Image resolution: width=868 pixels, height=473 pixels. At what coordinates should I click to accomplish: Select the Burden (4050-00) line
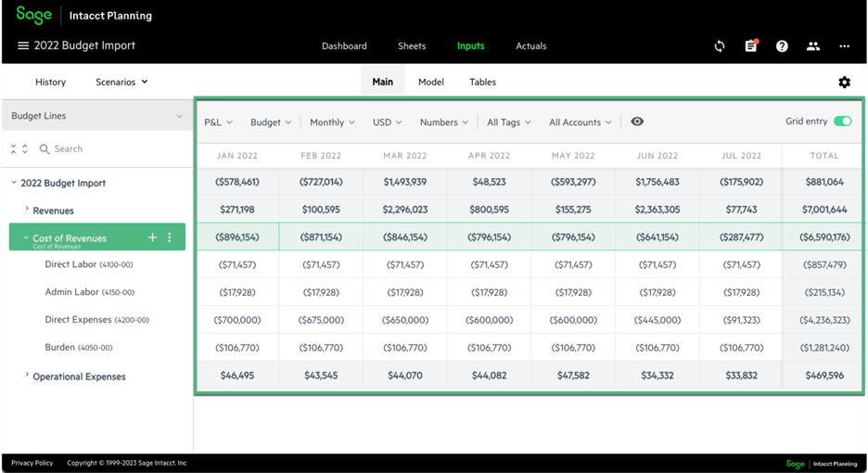coord(79,347)
